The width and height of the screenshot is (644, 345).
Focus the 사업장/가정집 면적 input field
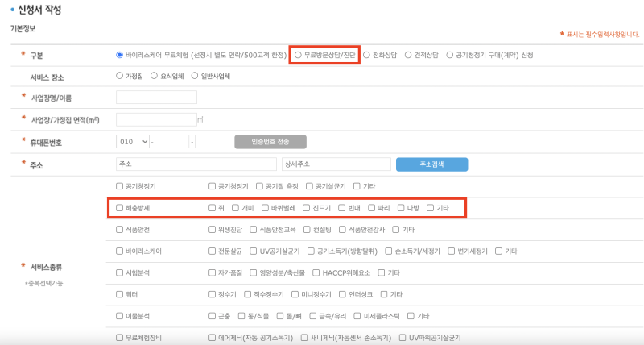(156, 119)
